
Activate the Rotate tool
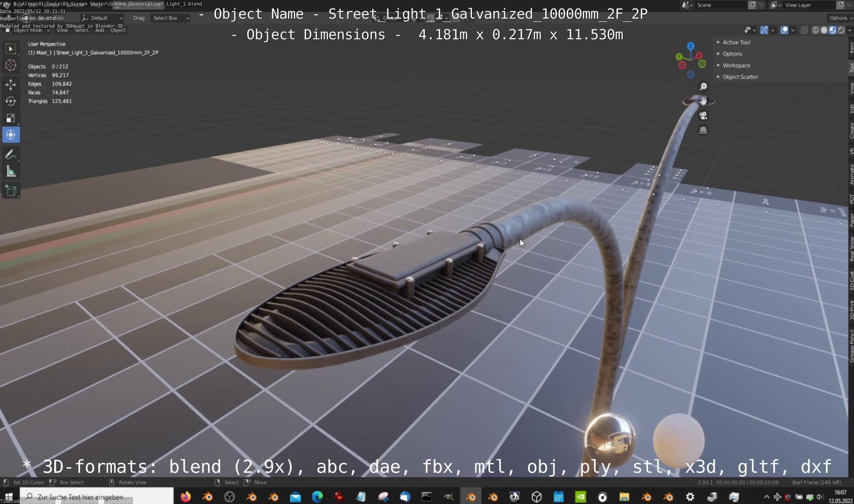click(11, 101)
